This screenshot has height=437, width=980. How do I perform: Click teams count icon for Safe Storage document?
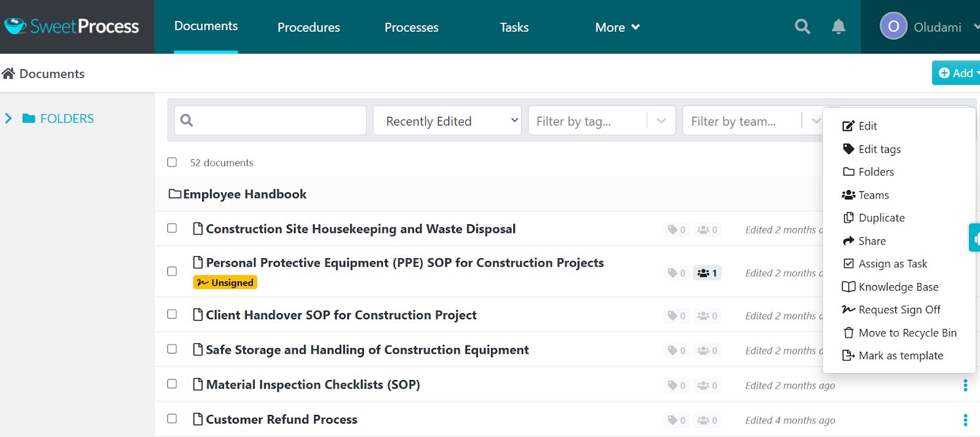click(707, 351)
